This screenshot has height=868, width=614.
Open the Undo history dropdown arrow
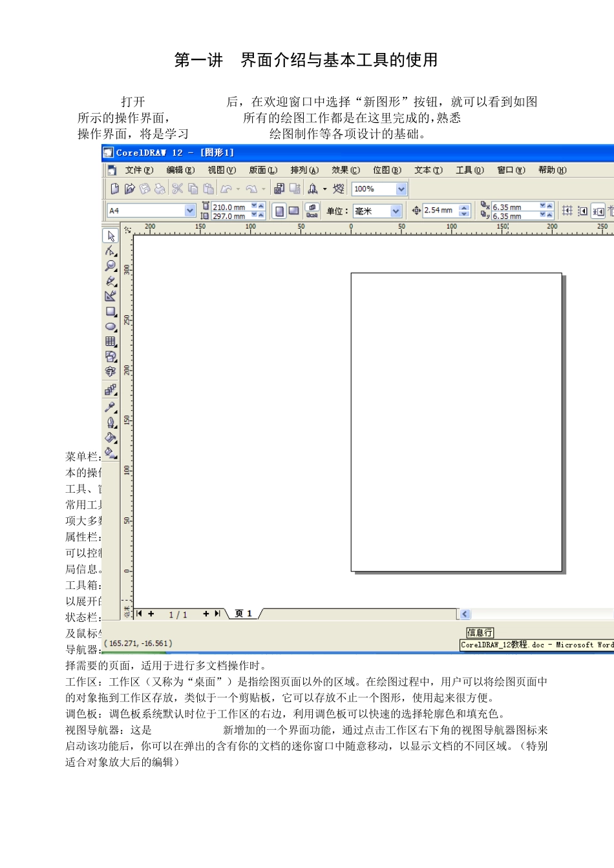(x=238, y=189)
